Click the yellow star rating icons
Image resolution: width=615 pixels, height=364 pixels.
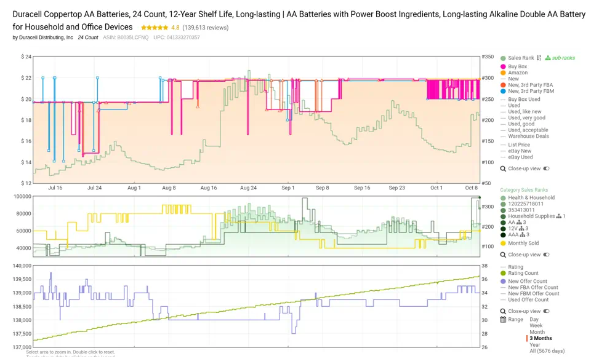tap(155, 28)
